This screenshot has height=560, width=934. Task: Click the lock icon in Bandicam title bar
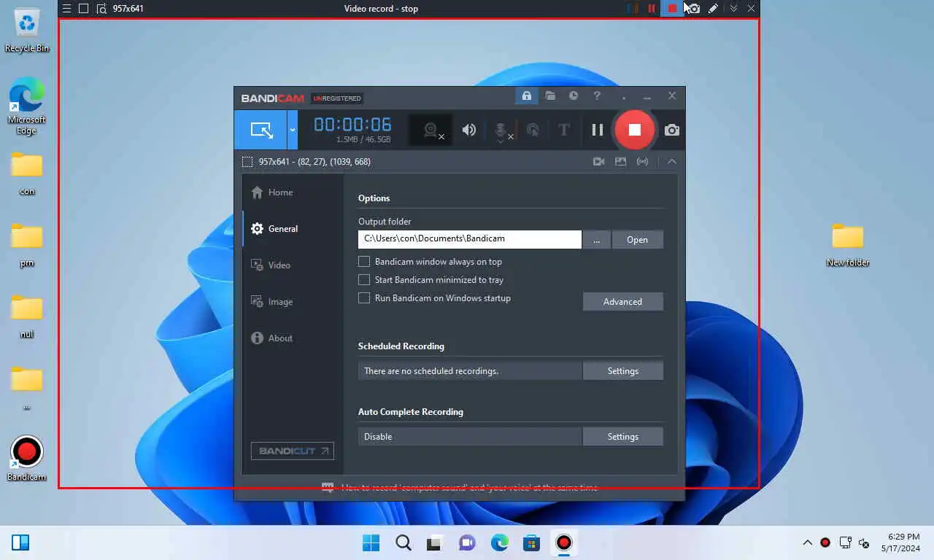click(x=526, y=96)
